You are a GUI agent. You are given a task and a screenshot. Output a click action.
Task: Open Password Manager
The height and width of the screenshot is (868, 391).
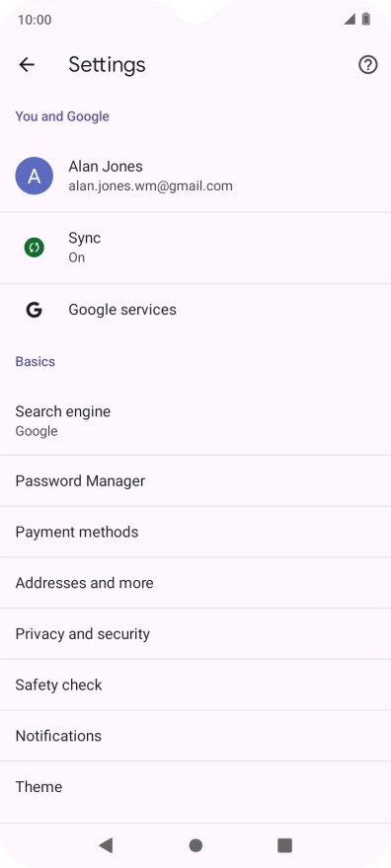click(x=195, y=481)
